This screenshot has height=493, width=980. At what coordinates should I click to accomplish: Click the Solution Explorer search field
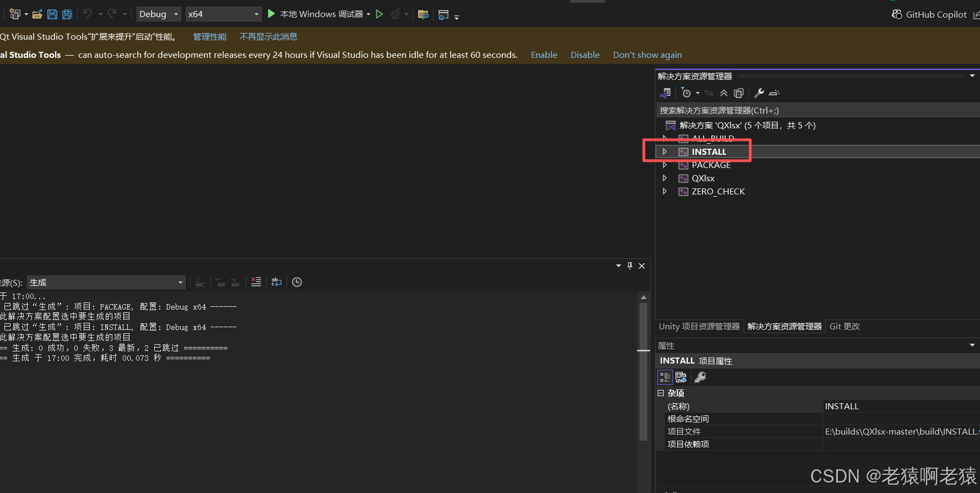[817, 111]
